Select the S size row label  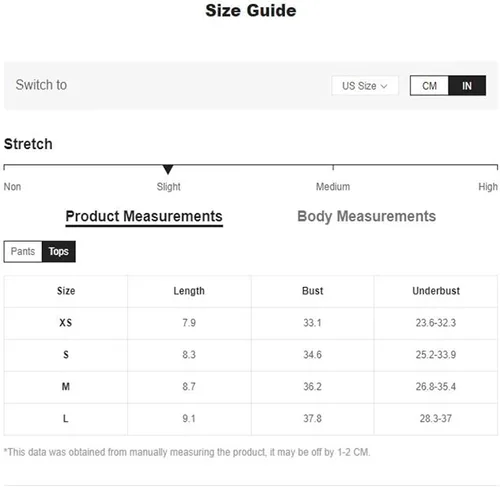(x=66, y=355)
